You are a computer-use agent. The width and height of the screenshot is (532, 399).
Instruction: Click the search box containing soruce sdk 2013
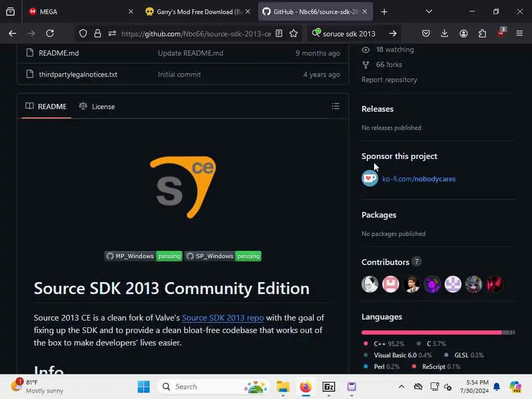point(349,34)
